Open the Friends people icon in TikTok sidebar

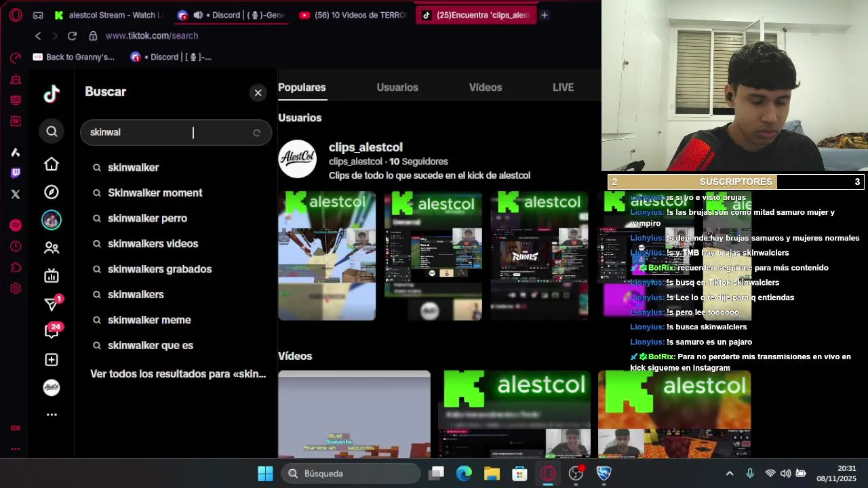[x=52, y=248]
